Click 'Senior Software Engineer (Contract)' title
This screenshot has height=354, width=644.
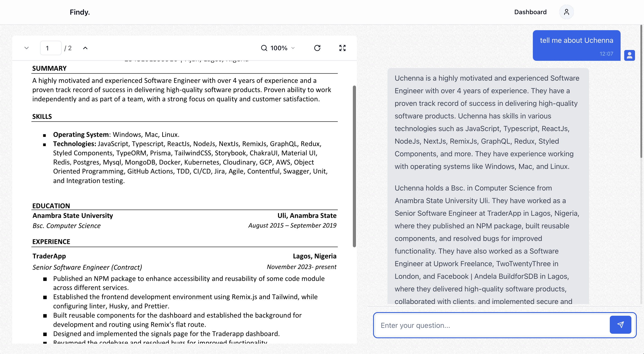[x=87, y=267]
